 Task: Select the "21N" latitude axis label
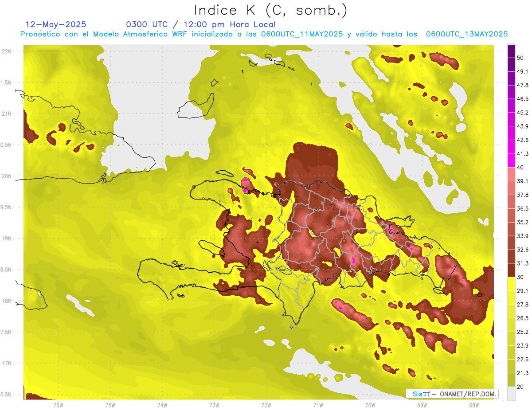(7, 114)
